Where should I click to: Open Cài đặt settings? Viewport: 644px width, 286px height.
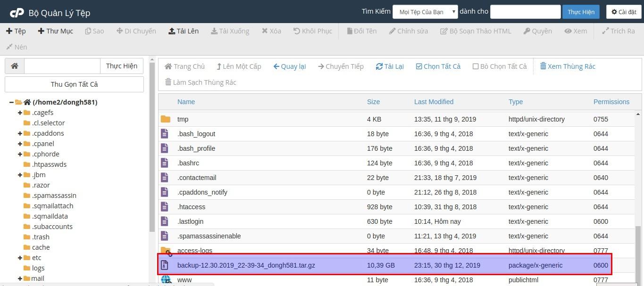pos(623,12)
